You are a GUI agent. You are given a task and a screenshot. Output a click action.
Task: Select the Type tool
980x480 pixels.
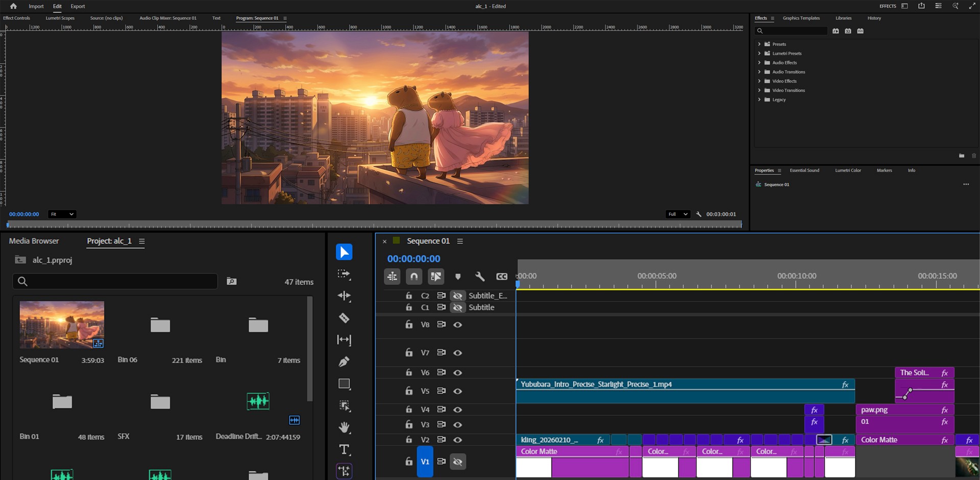(x=344, y=449)
